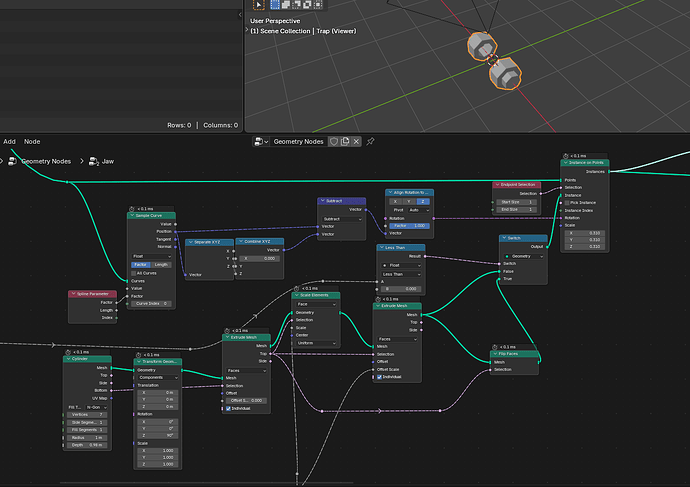
Task: Open Cylinder N-Gon fill type dropdown
Action: pos(96,407)
